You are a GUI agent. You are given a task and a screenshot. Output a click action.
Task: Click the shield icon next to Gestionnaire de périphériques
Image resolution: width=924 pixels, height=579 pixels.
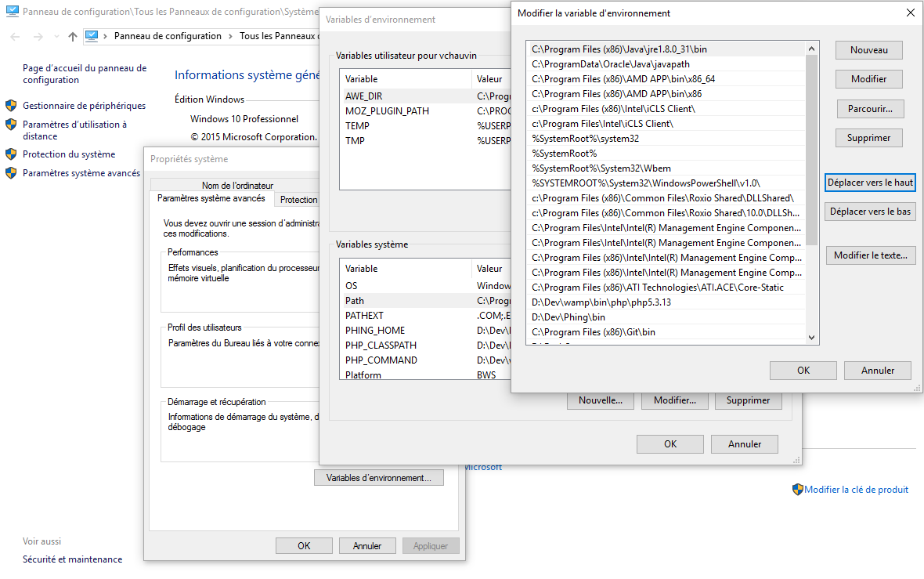tap(11, 106)
